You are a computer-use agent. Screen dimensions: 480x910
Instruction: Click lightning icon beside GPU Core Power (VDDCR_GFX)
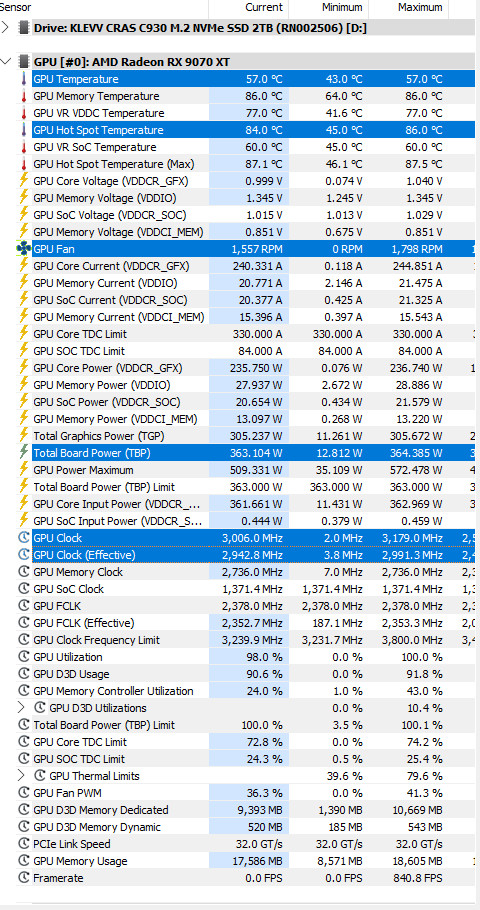[x=24, y=368]
